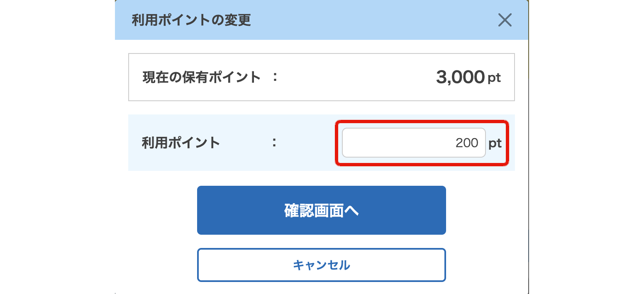Viewport: 644px width, 294px height.
Task: Click the dark backdrop right of the dialog
Action: click(586, 147)
